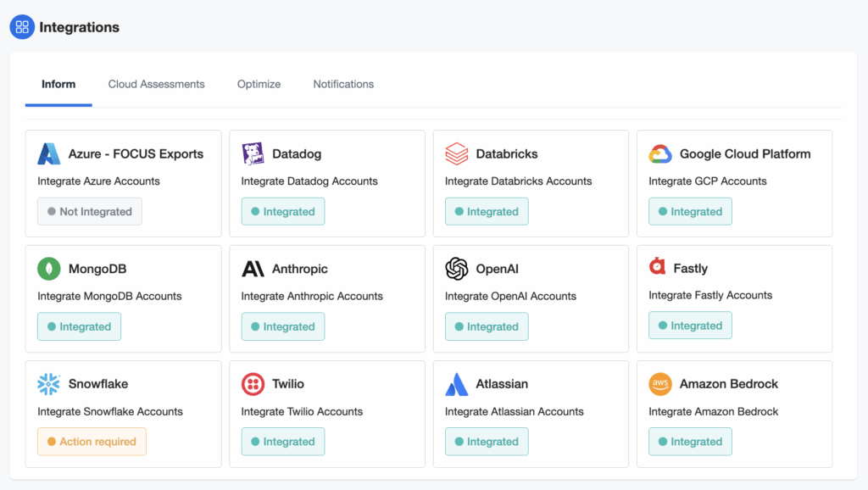Screen dimensions: 868x490
Task: Click the Integrations grid icon in header
Action: [x=22, y=27]
